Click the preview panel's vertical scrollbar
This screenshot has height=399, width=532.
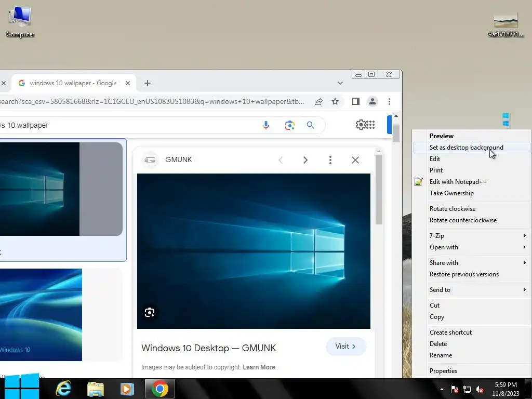(379, 190)
